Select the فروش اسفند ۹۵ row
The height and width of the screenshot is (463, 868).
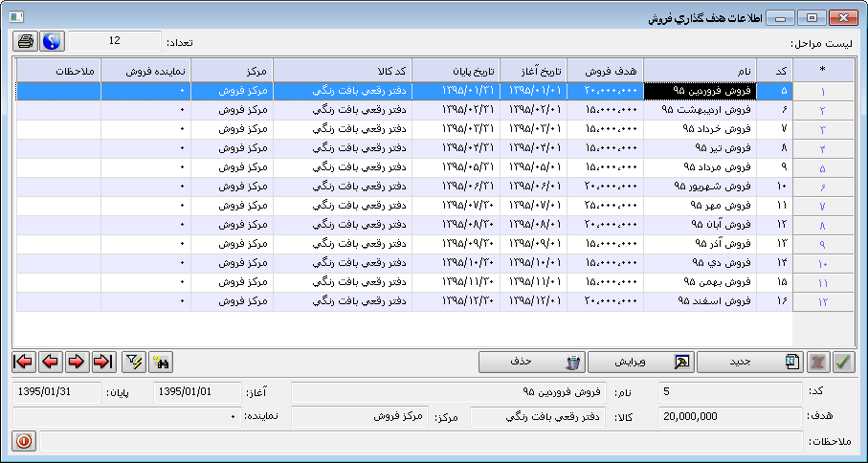coord(700,301)
